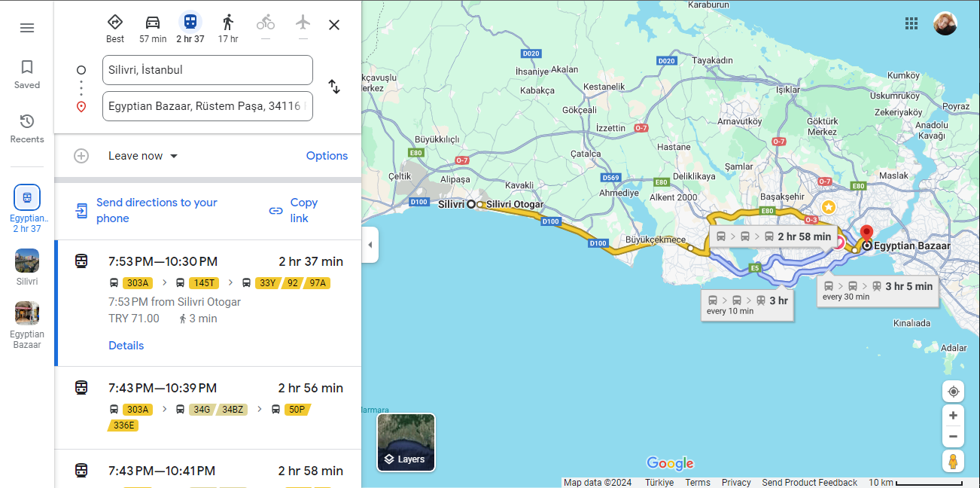Open the Leave now dropdown

click(x=143, y=156)
